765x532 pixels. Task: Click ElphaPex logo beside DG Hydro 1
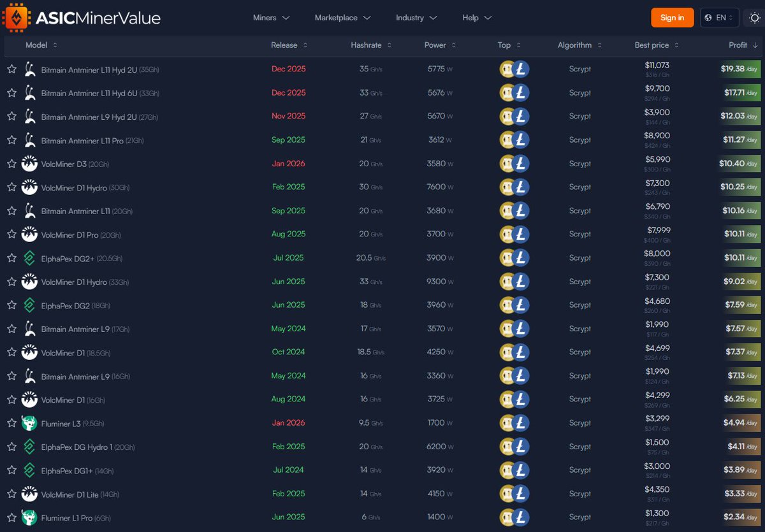[x=29, y=447]
